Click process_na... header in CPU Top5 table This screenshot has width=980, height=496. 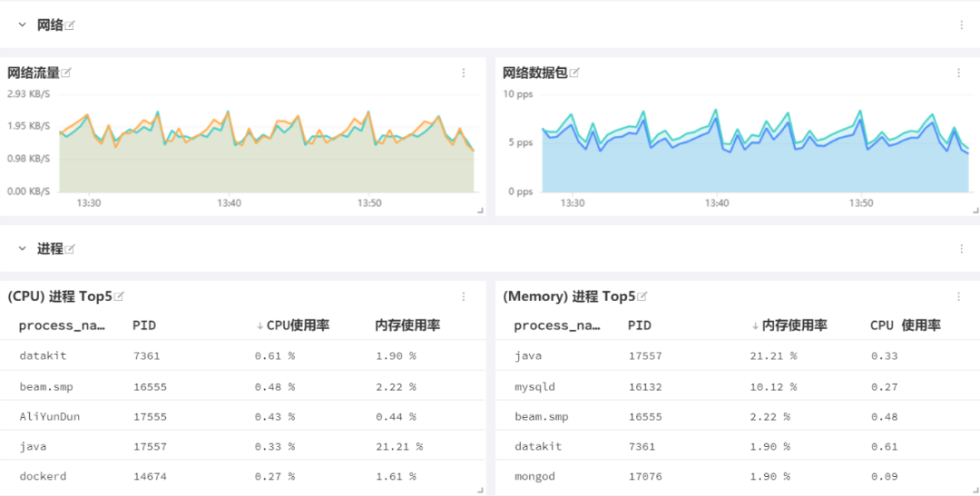[x=62, y=326]
